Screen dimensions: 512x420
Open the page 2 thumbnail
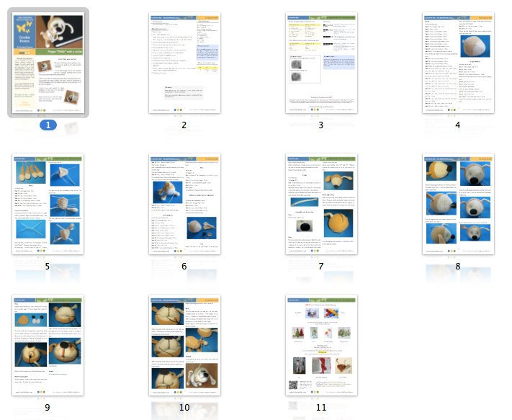[184, 62]
